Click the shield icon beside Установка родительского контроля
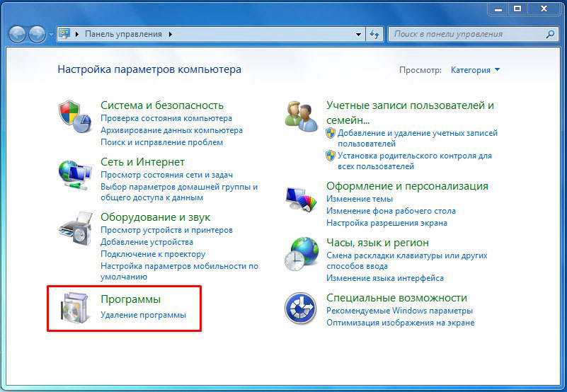The height and width of the screenshot is (392, 567). 331,156
